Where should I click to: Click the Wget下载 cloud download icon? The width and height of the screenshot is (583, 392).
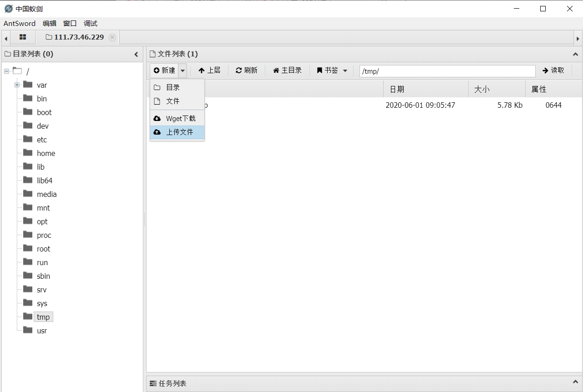[x=157, y=118]
